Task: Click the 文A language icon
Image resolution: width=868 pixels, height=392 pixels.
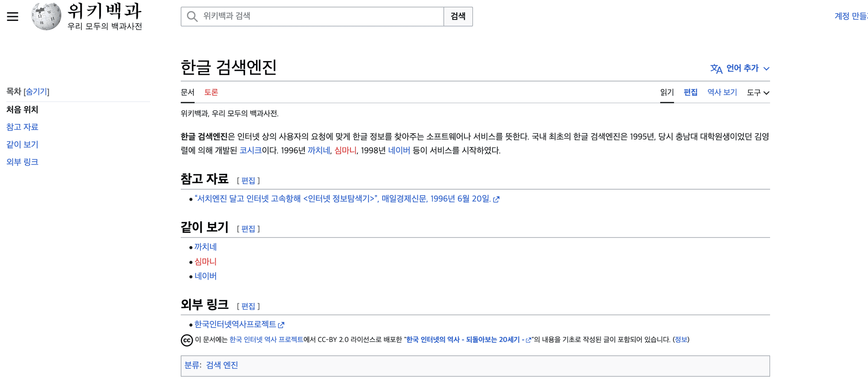Action: click(715, 68)
